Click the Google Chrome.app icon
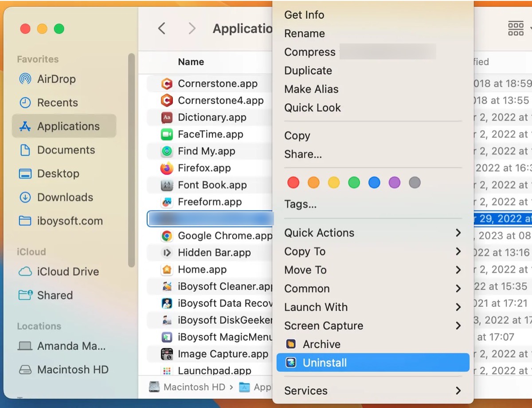The width and height of the screenshot is (532, 408). tap(167, 236)
